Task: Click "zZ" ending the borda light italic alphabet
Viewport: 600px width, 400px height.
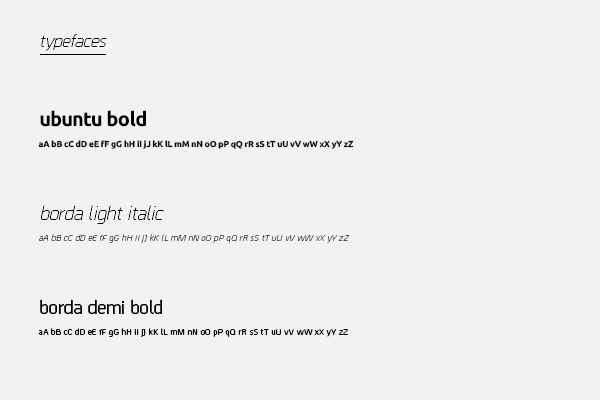Action: [x=343, y=238]
